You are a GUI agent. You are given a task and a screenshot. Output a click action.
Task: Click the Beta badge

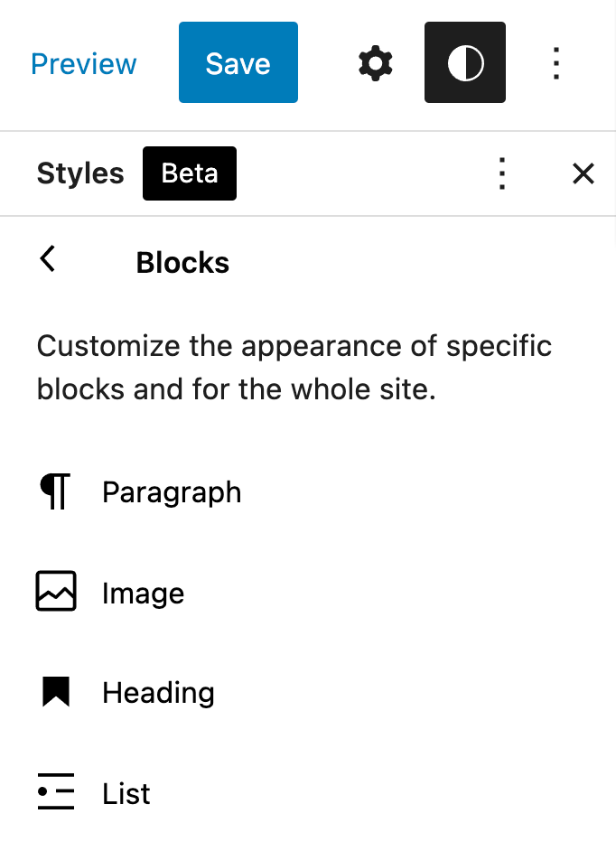(190, 173)
